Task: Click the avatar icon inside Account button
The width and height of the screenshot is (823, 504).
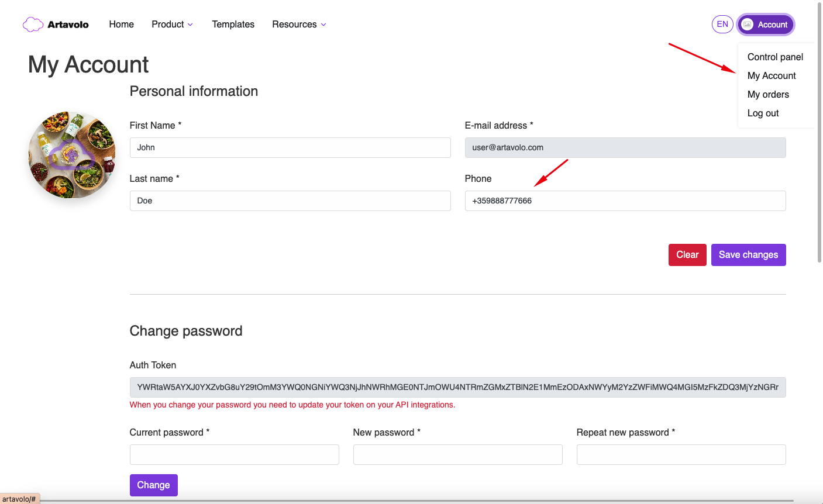Action: [747, 25]
